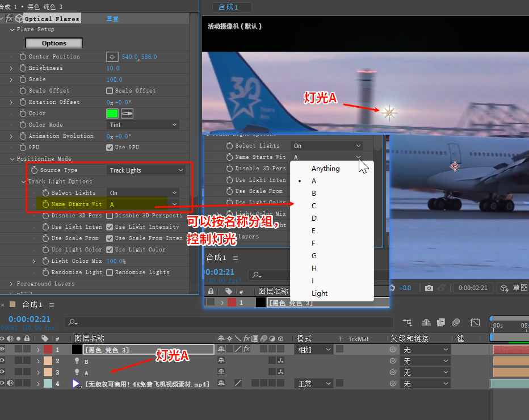The image size is (529, 420).
Task: Toggle the Brightness stopwatch icon
Action: 23,68
